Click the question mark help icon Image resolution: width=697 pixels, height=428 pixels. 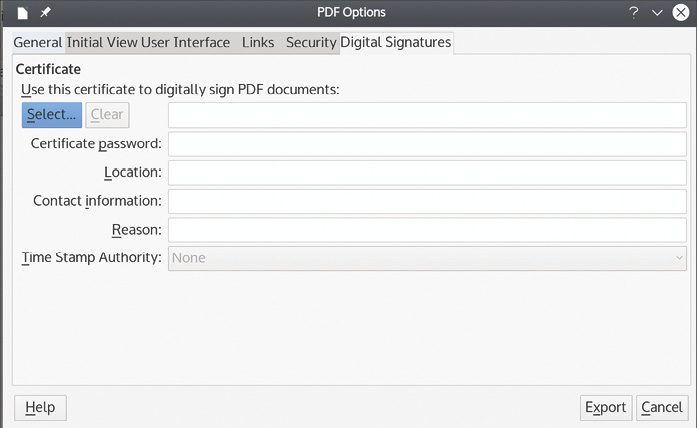click(x=633, y=12)
